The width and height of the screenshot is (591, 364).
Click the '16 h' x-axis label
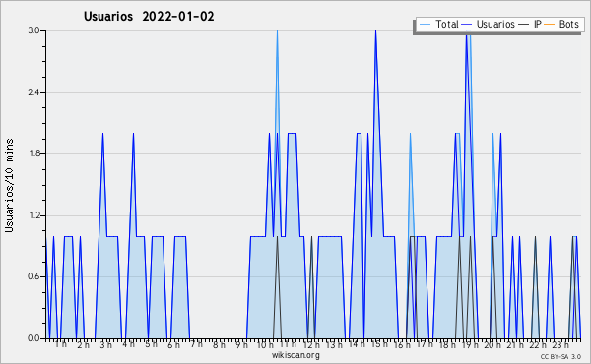(x=402, y=344)
